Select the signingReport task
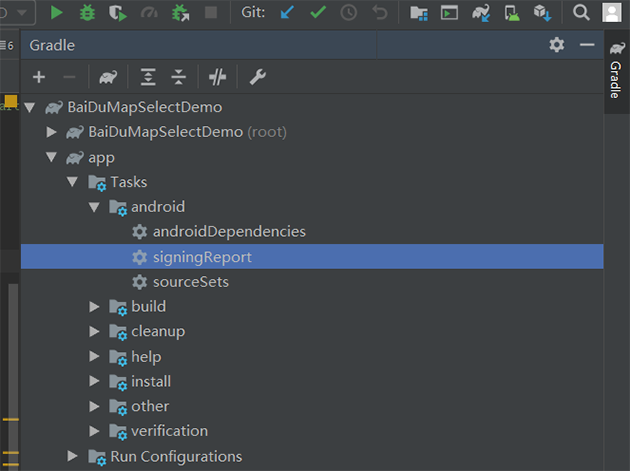 tap(201, 257)
